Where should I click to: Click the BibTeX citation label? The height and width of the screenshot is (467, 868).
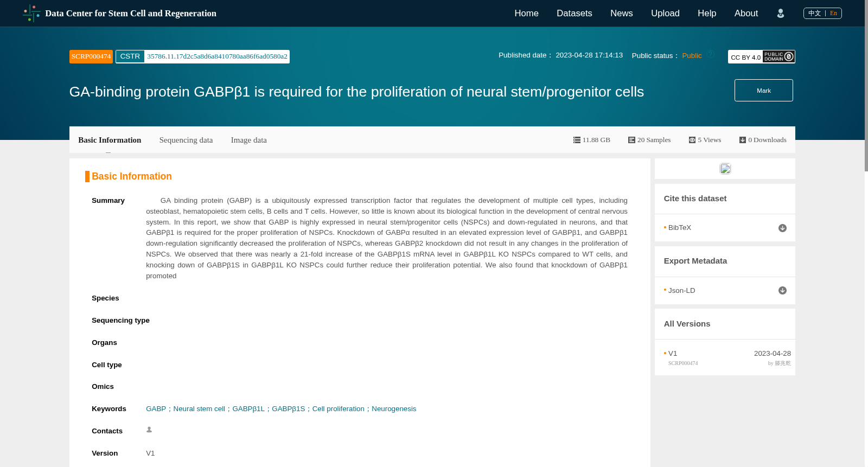[680, 228]
